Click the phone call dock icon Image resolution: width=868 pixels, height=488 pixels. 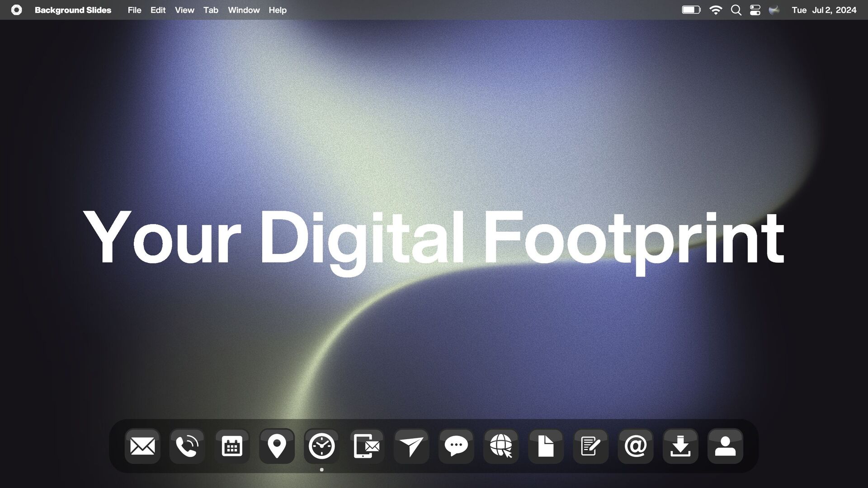pos(187,446)
